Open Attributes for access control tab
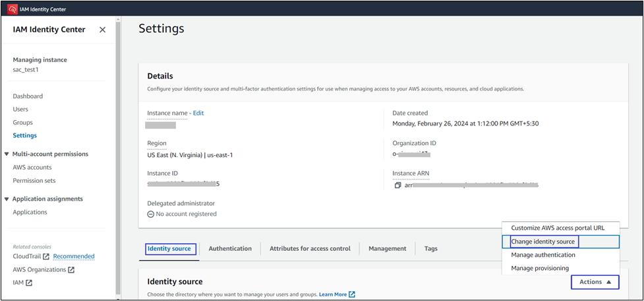 310,249
